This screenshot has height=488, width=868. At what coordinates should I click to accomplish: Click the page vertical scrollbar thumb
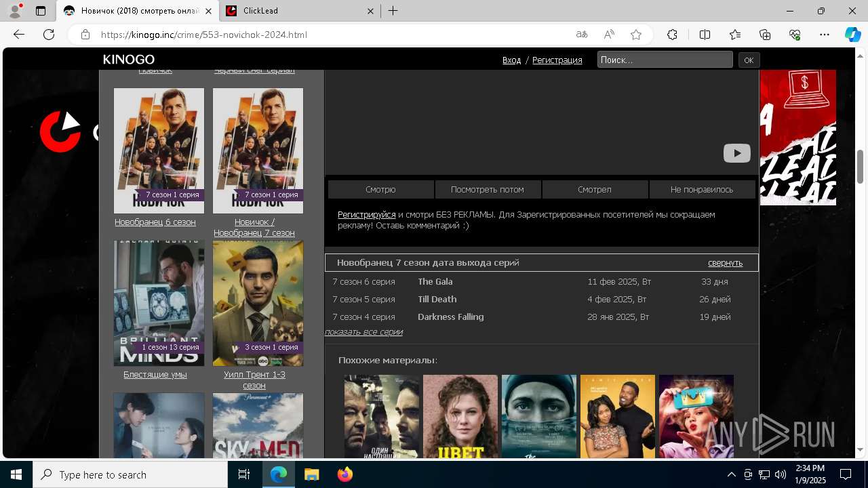tap(861, 166)
